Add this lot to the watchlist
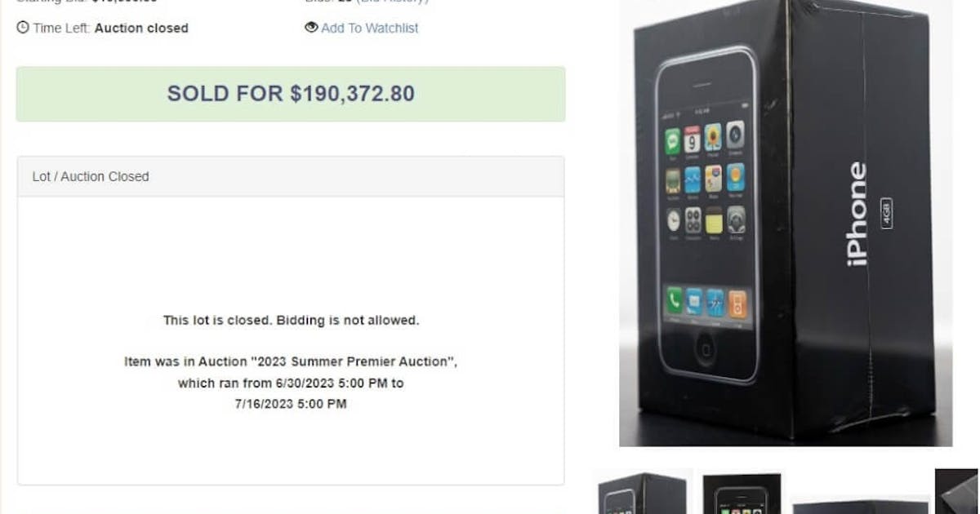Viewport: 980px width, 514px height. click(x=369, y=28)
